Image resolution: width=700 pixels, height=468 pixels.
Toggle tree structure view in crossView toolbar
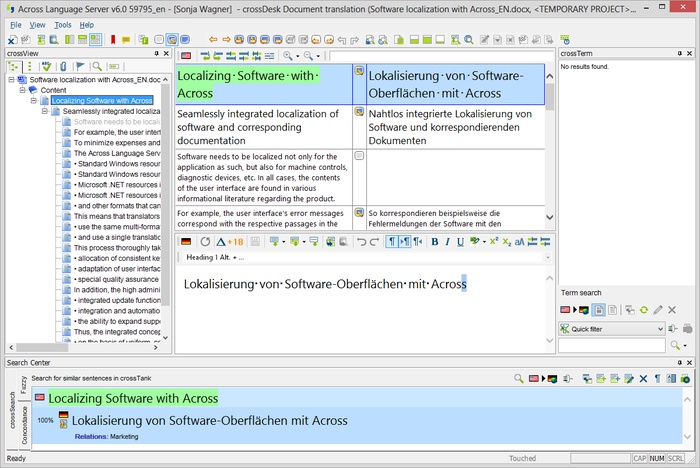pos(14,67)
